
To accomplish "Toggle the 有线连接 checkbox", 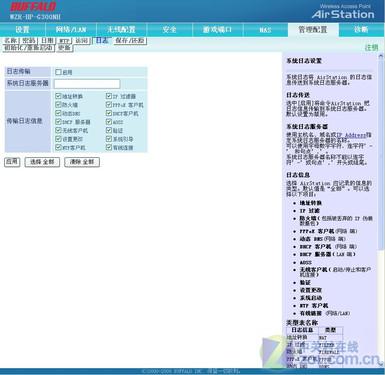I will [109, 147].
